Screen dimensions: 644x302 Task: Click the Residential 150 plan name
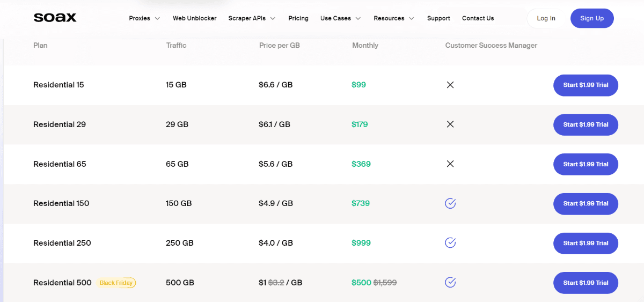(x=61, y=203)
